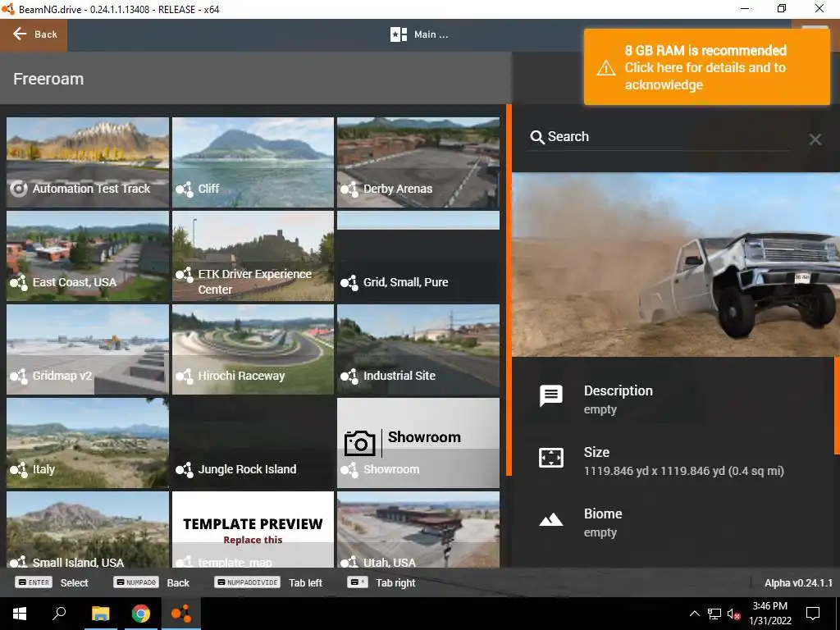This screenshot has height=630, width=840.
Task: Select the Showroom map tile
Action: (x=418, y=442)
